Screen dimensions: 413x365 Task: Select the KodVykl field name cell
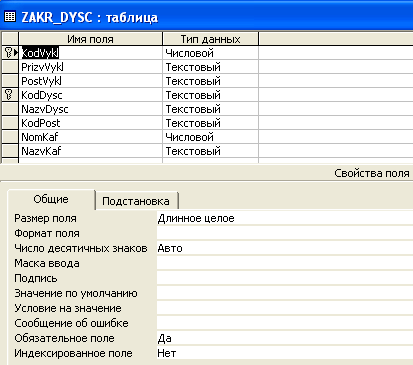[91, 53]
